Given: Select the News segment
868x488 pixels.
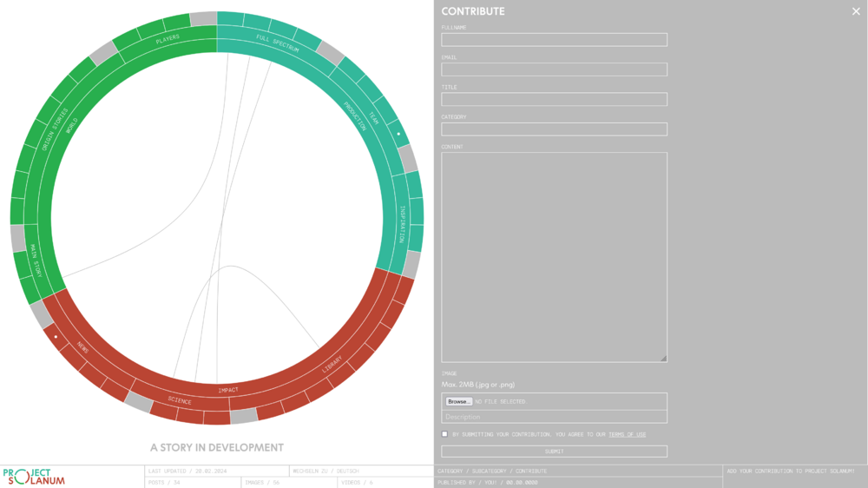Looking at the screenshot, I should click(82, 347).
